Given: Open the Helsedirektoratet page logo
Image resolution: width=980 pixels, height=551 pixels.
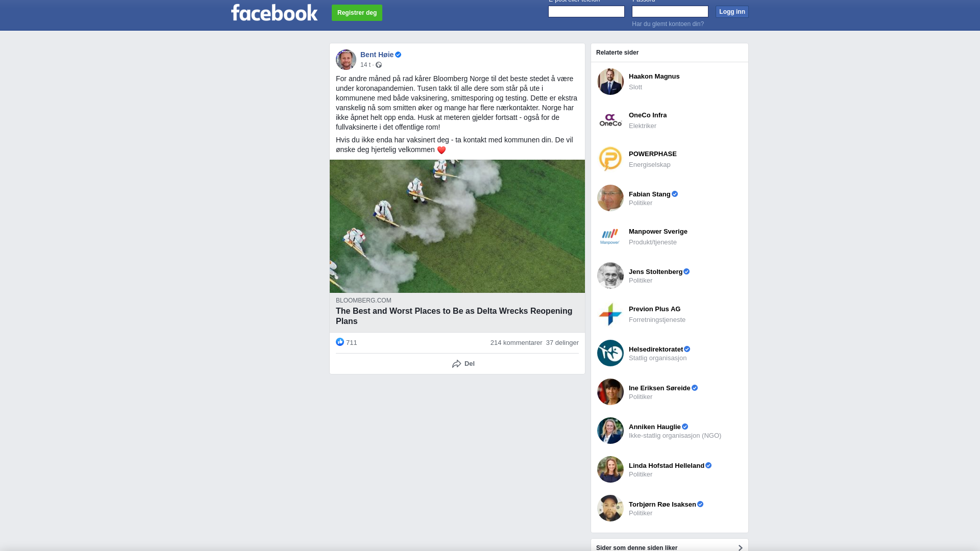Looking at the screenshot, I should coord(610,353).
